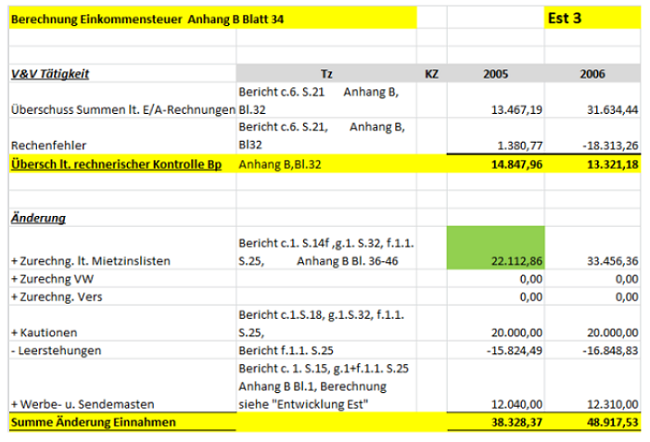650x442 pixels.
Task: Select the green highlighted cell 22.112,86
Action: [497, 250]
